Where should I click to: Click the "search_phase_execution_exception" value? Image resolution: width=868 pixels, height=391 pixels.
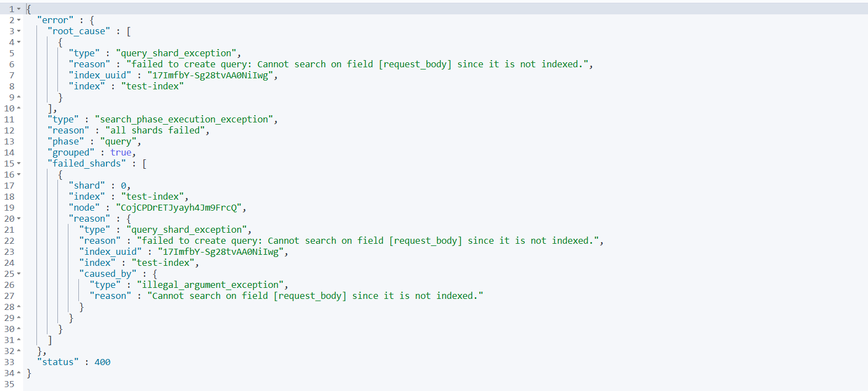point(184,120)
